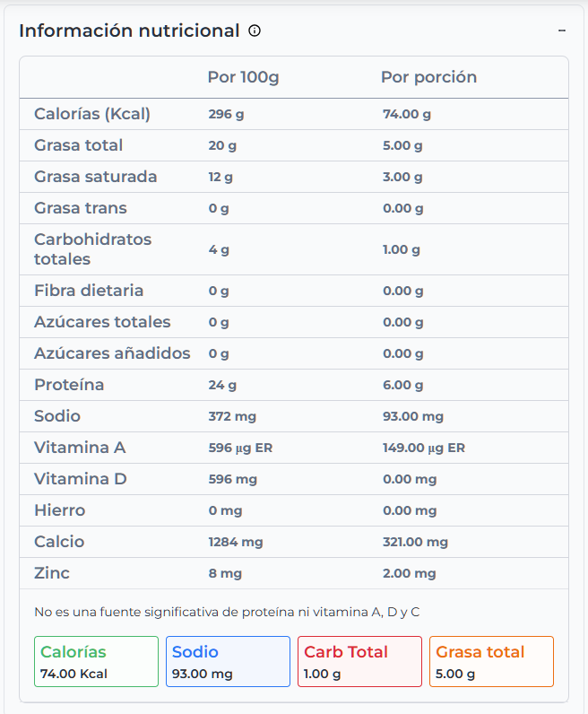This screenshot has width=588, height=714.
Task: Click the Proteína row label
Action: click(x=69, y=385)
